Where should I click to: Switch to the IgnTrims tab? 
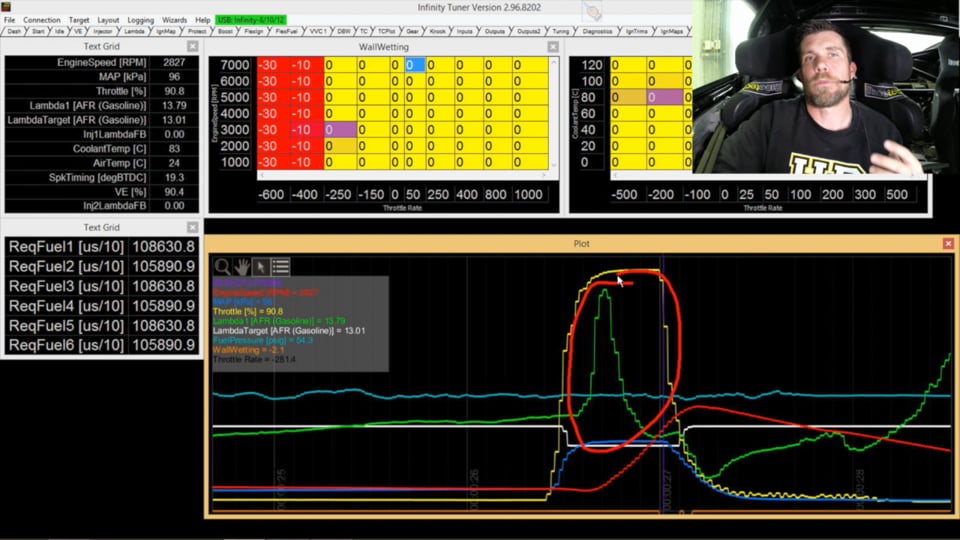pos(637,31)
